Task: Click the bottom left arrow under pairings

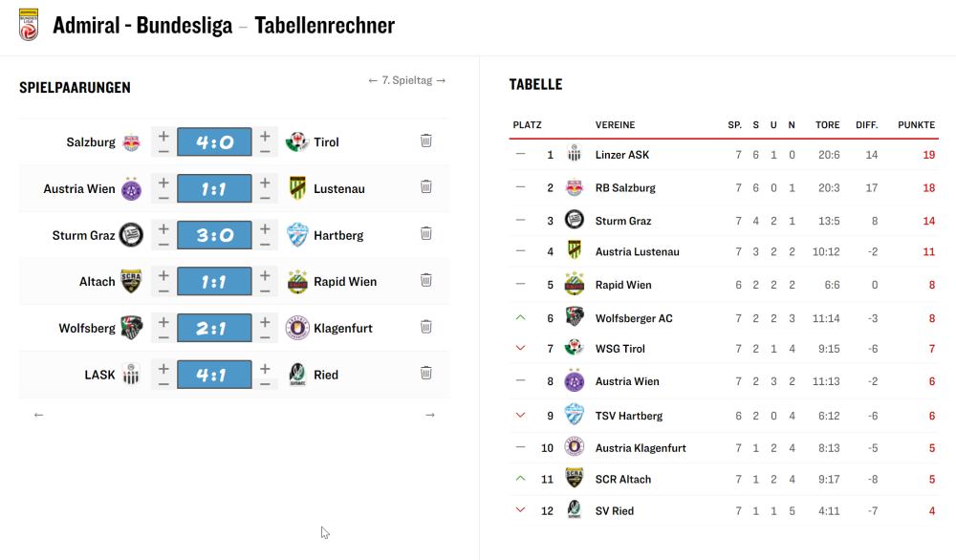Action: point(38,415)
